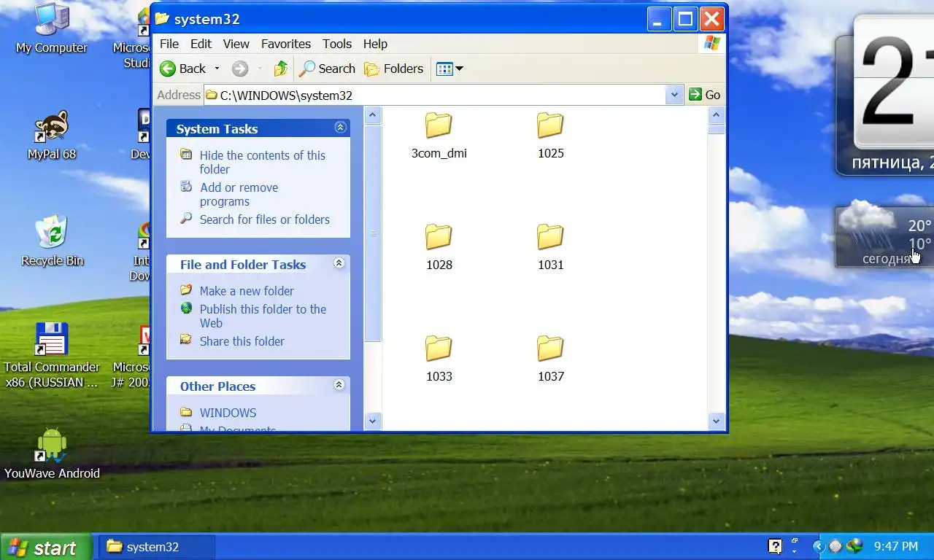Open the File menu
Image resolution: width=934 pixels, height=560 pixels.
[x=169, y=44]
